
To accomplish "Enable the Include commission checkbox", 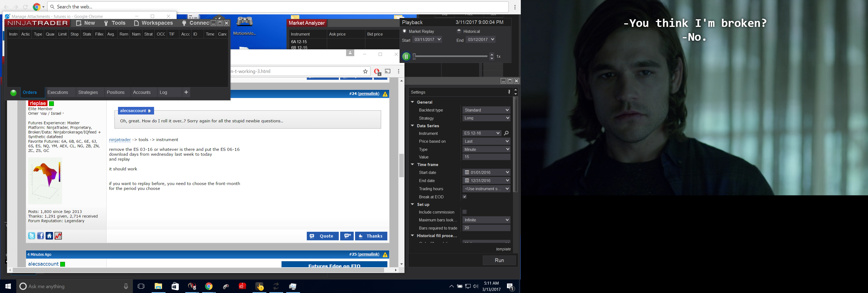I will 465,212.
